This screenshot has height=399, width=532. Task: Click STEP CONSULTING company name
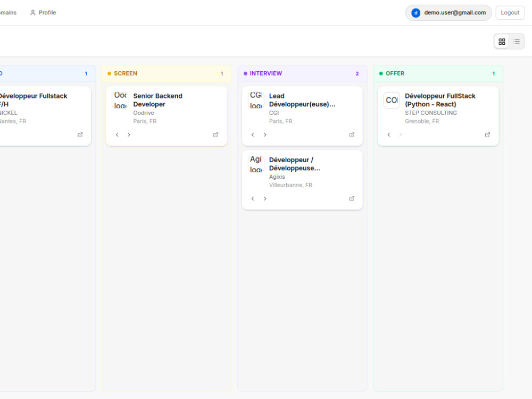coord(430,113)
